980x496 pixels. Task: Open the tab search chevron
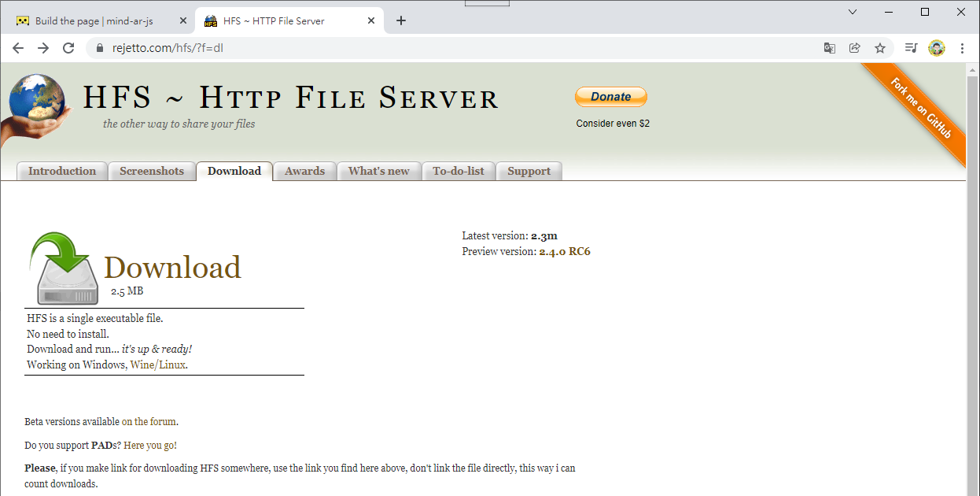point(853,12)
